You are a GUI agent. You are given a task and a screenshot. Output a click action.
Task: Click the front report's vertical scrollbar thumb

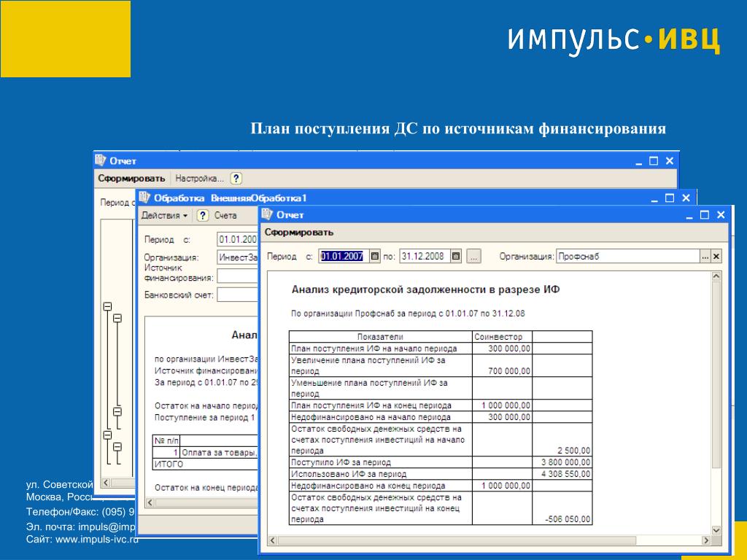pyautogui.click(x=716, y=374)
